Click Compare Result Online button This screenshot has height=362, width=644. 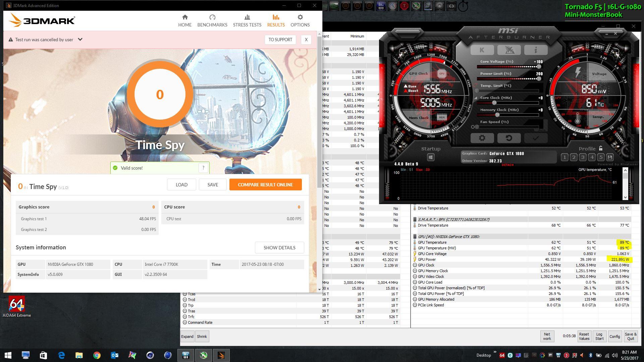click(x=265, y=185)
